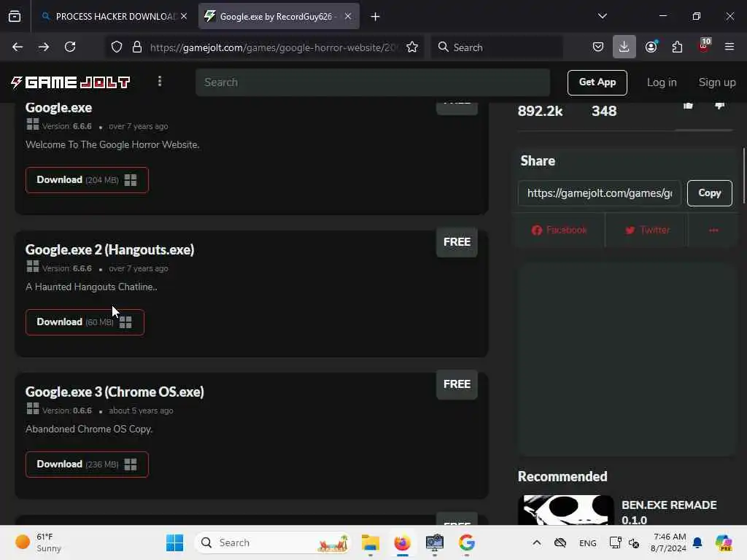
Task: Click the Windows taskbar Search box
Action: point(273,542)
